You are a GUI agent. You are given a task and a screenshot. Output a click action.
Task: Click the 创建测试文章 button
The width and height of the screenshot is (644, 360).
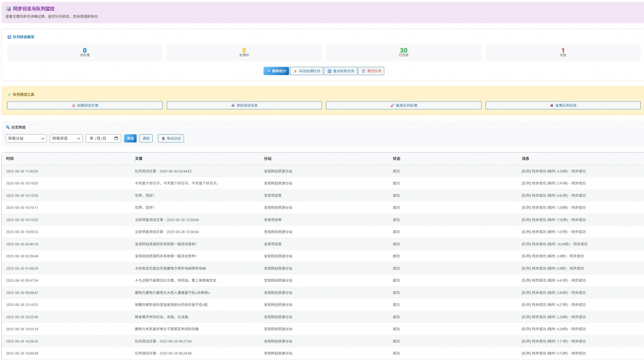pyautogui.click(x=85, y=106)
